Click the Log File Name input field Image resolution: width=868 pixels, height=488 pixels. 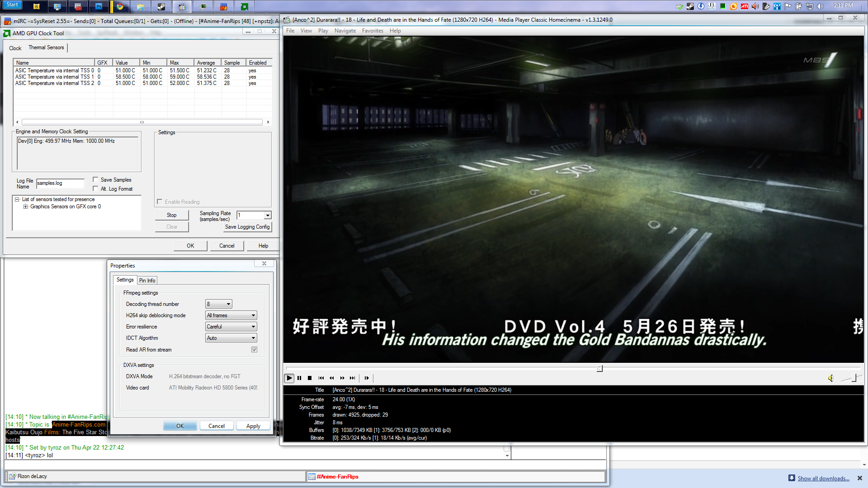[60, 183]
